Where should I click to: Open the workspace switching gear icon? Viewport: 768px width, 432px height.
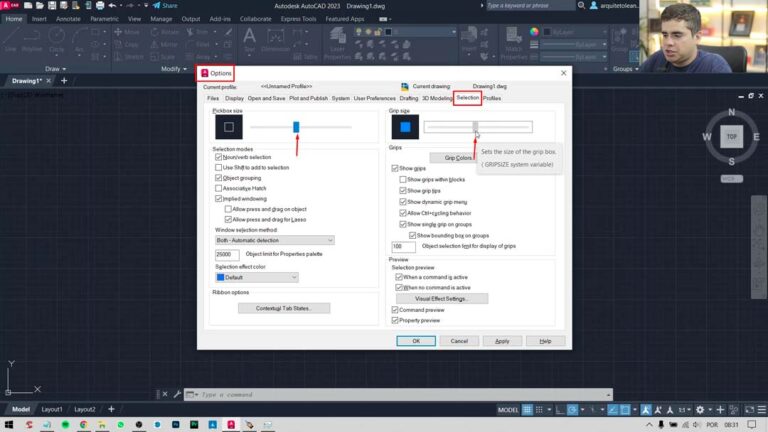pyautogui.click(x=700, y=409)
